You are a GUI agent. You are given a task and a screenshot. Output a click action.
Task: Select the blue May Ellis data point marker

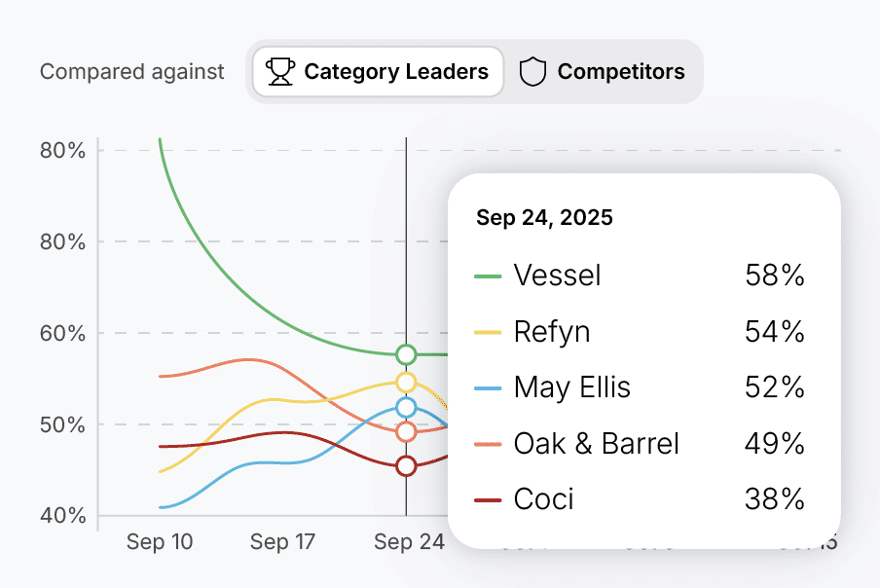404,407
